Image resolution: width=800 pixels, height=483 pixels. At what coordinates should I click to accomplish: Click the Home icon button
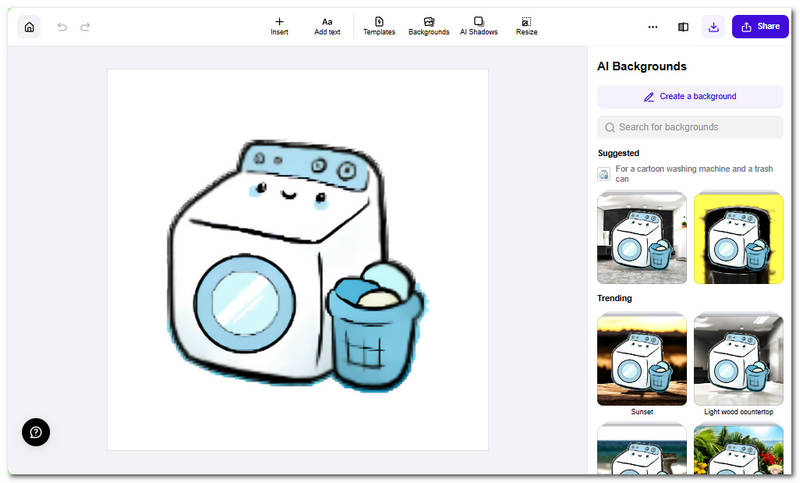point(29,27)
